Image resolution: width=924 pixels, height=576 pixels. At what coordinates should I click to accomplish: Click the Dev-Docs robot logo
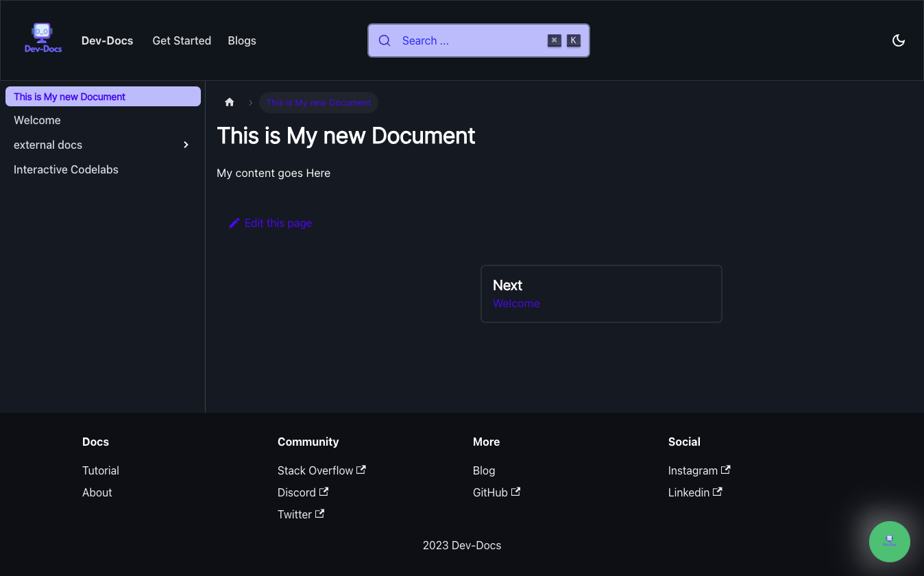42,38
